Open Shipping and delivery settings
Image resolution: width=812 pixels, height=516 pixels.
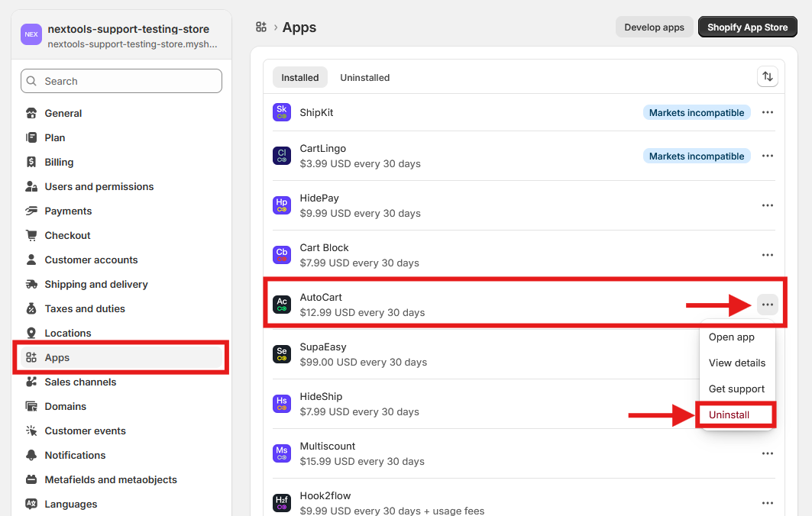(96, 284)
